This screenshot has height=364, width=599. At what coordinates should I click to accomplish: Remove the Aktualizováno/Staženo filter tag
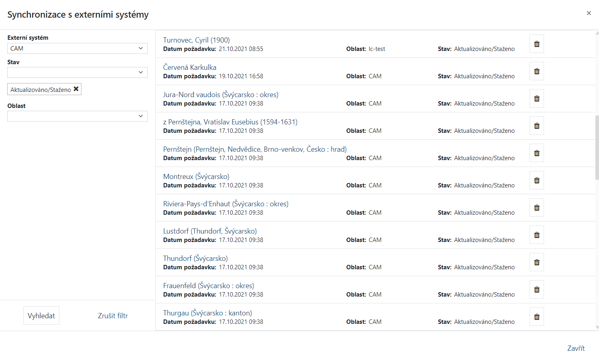coord(76,89)
